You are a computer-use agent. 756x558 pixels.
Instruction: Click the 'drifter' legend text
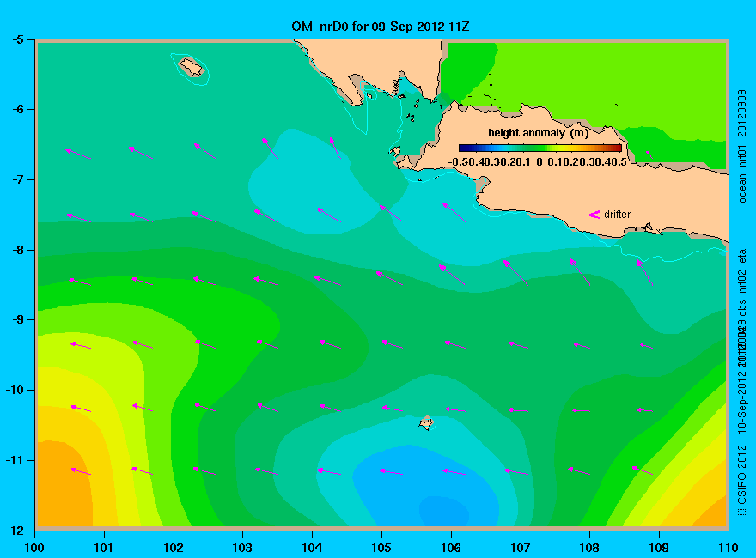pyautogui.click(x=617, y=215)
